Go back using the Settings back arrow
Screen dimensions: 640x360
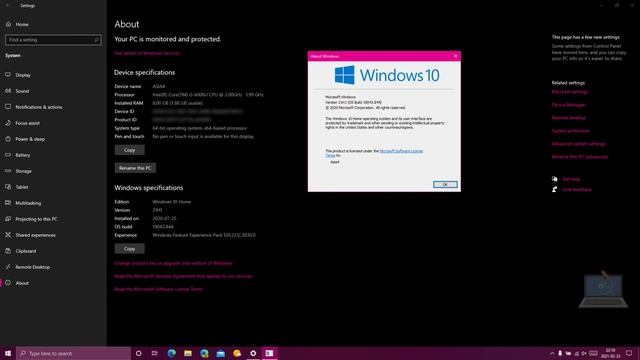click(7, 5)
